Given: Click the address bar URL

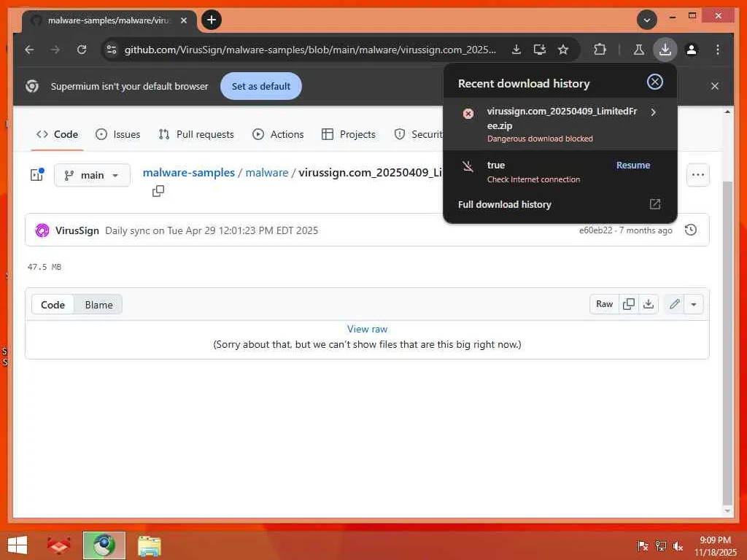Looking at the screenshot, I should point(309,50).
